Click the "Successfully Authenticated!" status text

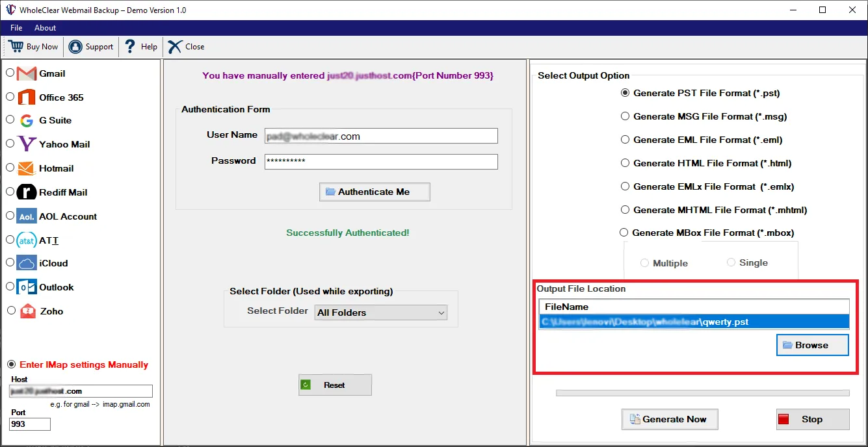click(348, 233)
